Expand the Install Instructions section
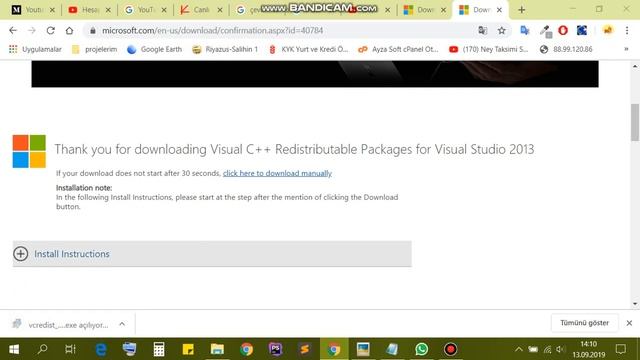Viewport: 640px width, 360px height. [x=212, y=254]
